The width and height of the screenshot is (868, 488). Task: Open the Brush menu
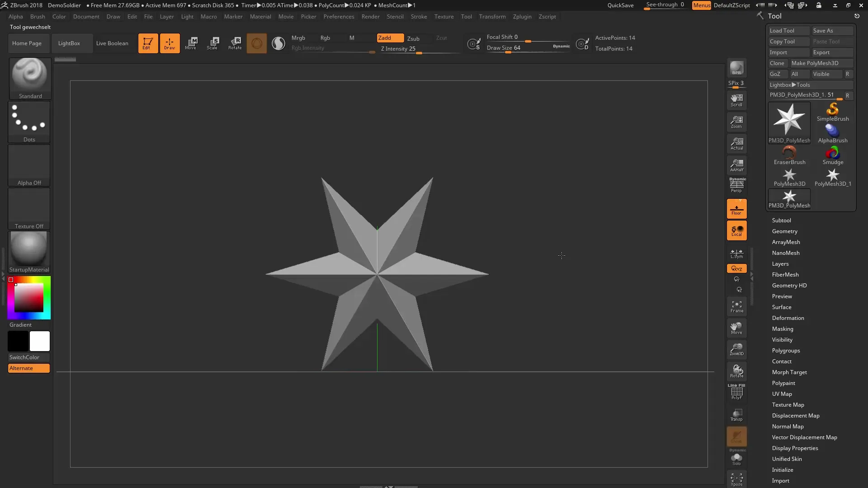click(x=38, y=17)
